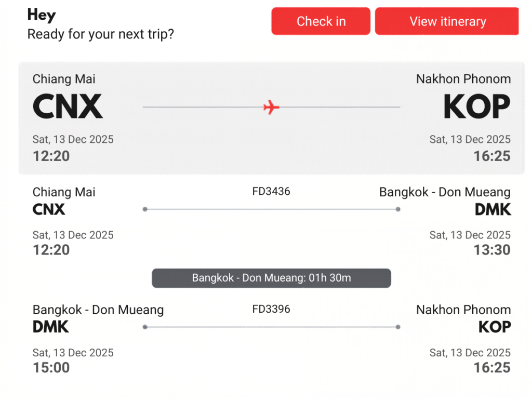Click the trip summary card's 16:25 arrival time
This screenshot has height=401, width=532.
coord(491,156)
